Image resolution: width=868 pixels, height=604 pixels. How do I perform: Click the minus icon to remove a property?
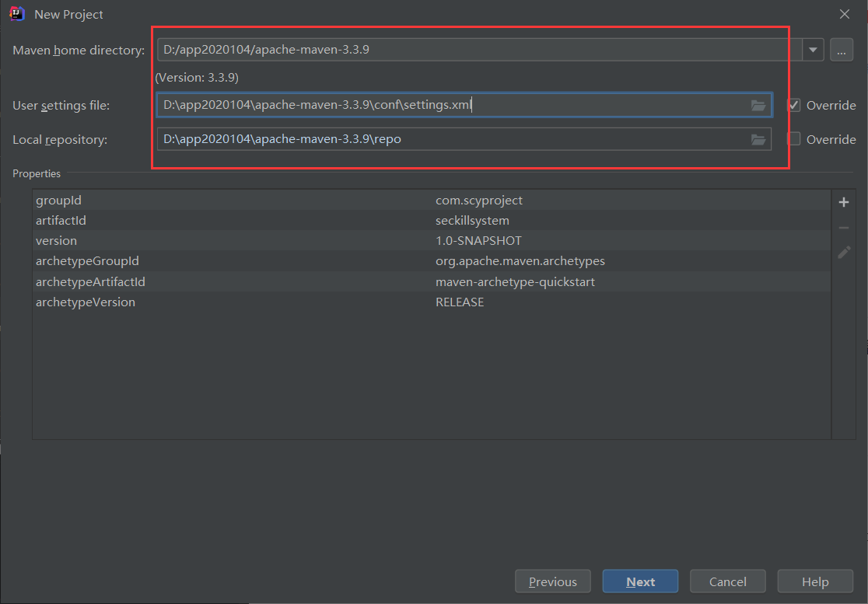(844, 227)
